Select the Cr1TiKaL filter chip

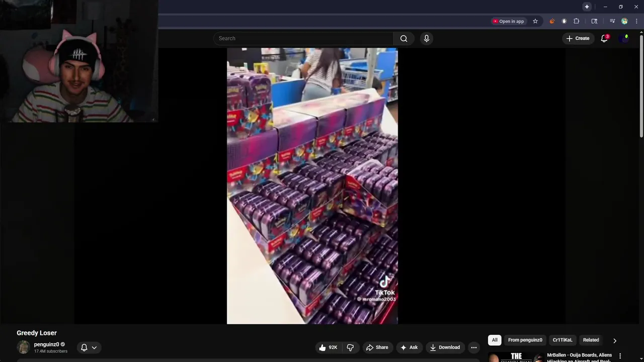point(562,340)
